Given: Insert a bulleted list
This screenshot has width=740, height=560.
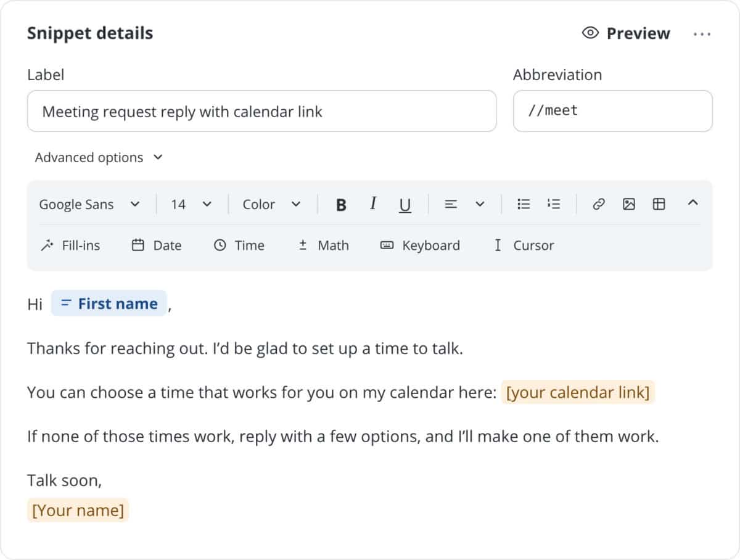Looking at the screenshot, I should pyautogui.click(x=524, y=204).
